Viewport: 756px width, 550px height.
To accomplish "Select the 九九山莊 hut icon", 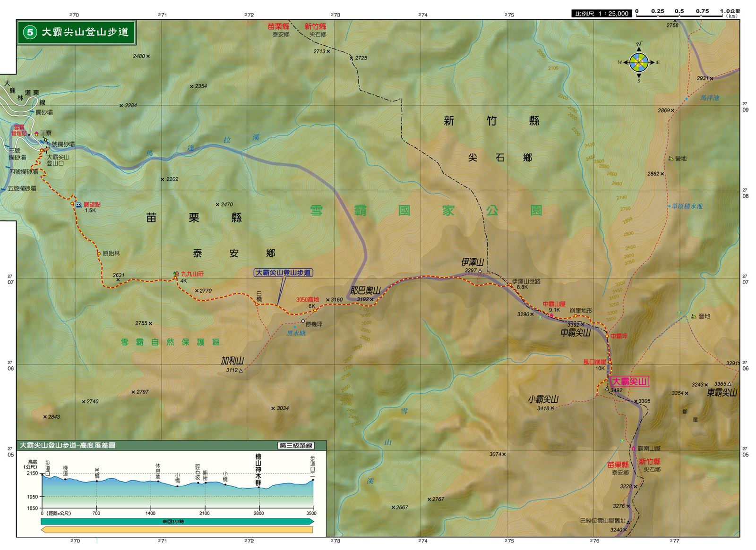I will click(x=176, y=273).
